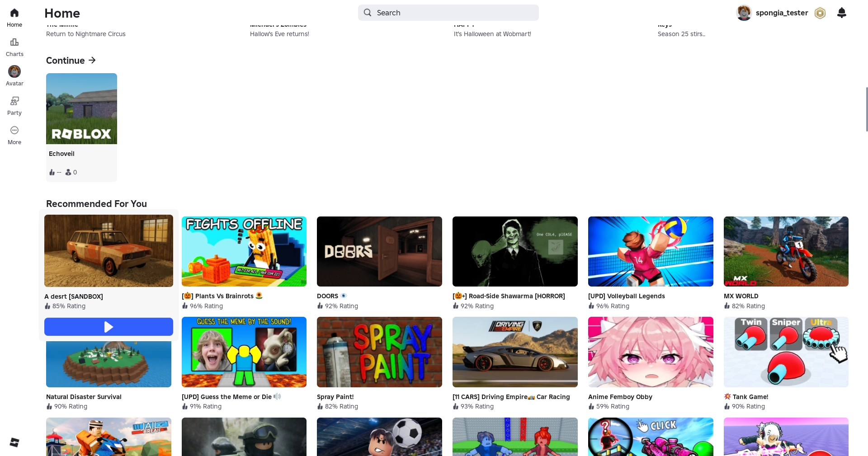Expand the Continue section arrow
The width and height of the screenshot is (868, 456).
pos(92,60)
